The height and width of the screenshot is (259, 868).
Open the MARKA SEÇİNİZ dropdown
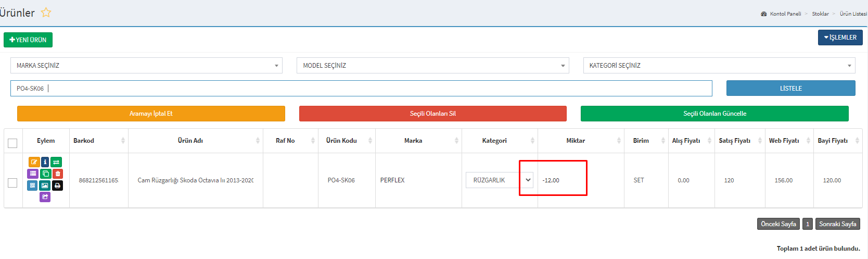pos(146,66)
